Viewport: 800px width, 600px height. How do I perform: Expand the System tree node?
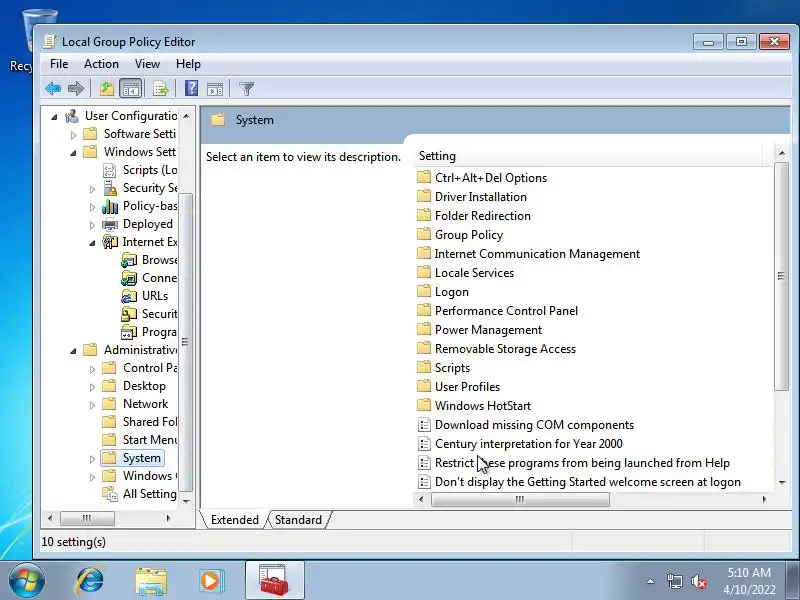(92, 459)
